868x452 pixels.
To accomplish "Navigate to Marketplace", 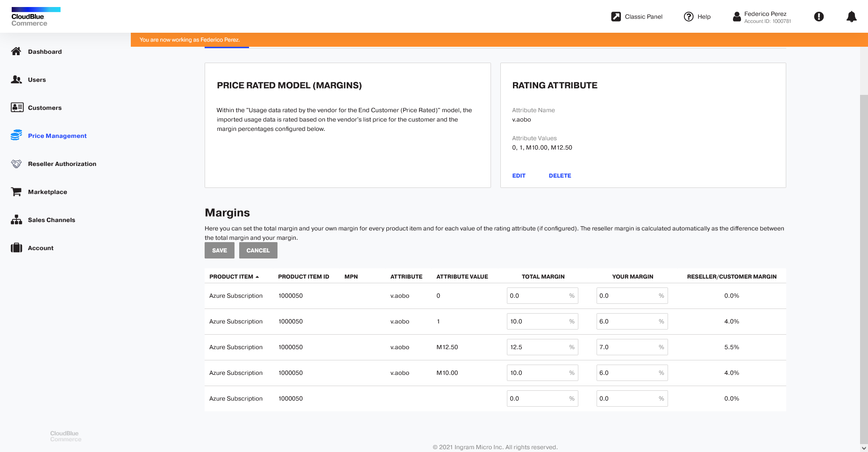I will tap(48, 192).
